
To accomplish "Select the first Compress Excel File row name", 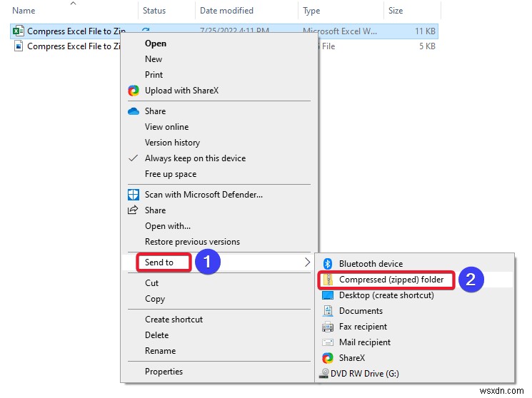I will pyautogui.click(x=76, y=31).
